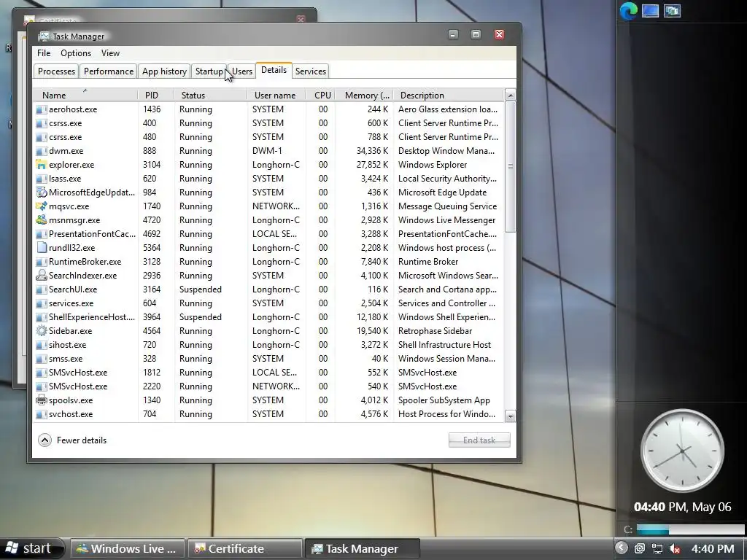Viewport: 747px width, 560px height.
Task: Click the Suspended status of SearchUI.exe
Action: 201,289
